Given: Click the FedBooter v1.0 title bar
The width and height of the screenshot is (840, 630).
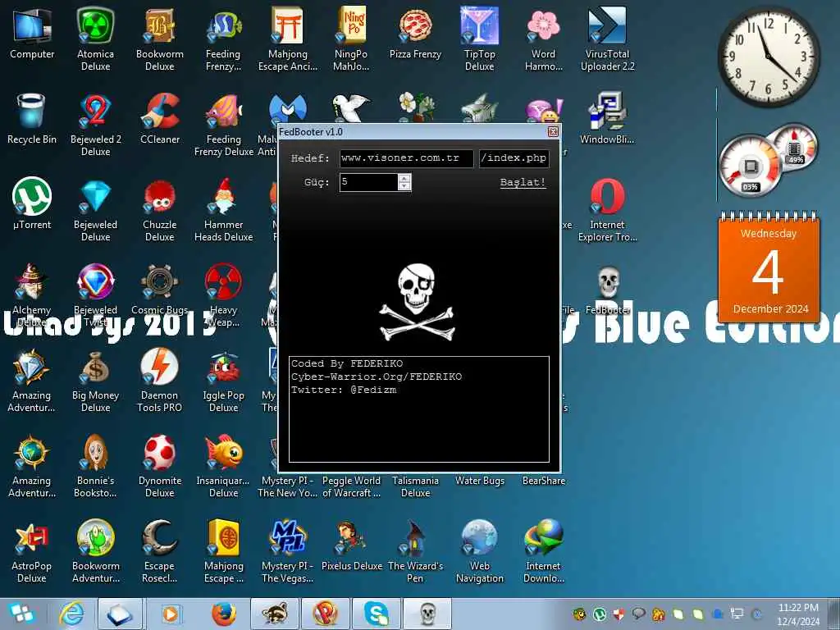Looking at the screenshot, I should coord(413,132).
